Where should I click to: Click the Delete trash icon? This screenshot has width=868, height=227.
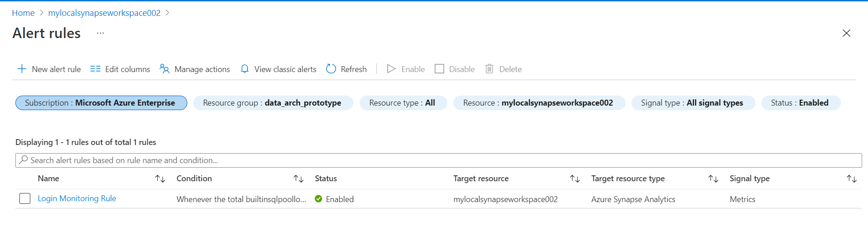pyautogui.click(x=489, y=69)
